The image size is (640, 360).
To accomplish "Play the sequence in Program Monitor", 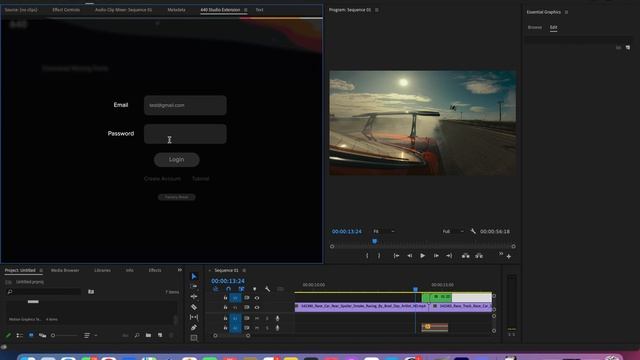I will coord(422,256).
